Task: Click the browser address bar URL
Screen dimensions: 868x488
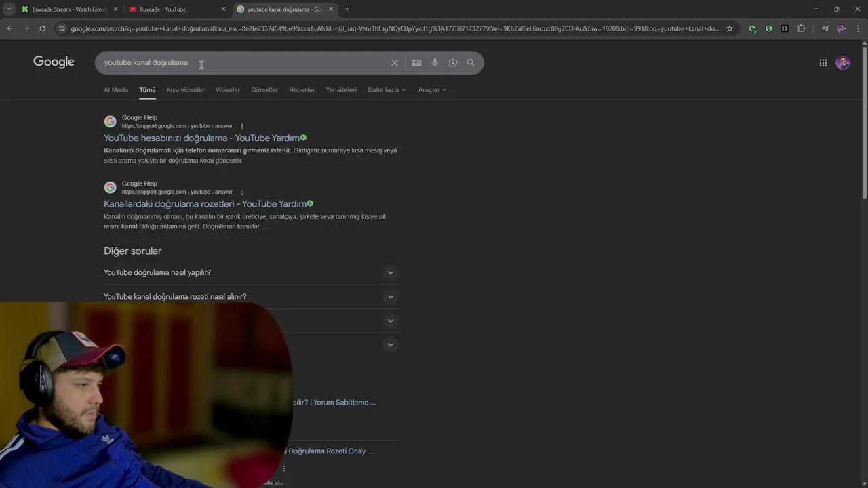Action: (395, 28)
